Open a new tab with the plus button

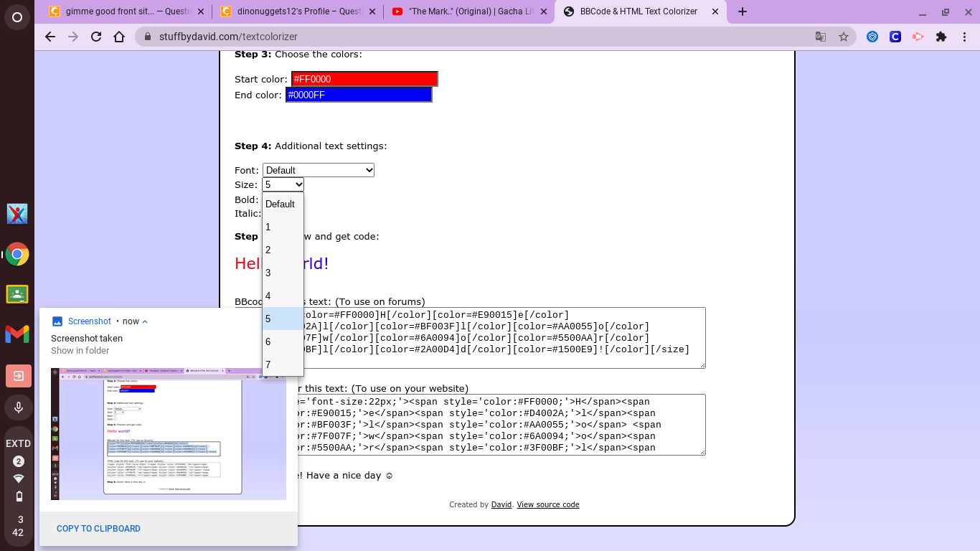point(743,11)
